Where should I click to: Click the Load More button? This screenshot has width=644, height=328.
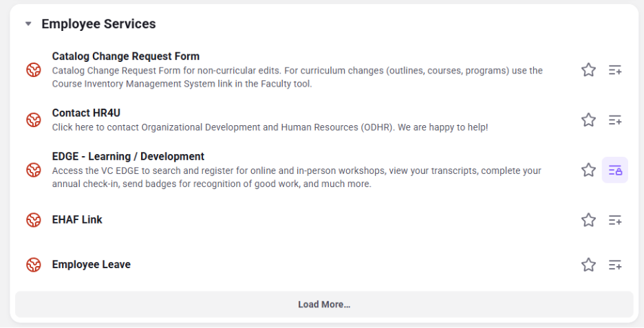point(324,304)
